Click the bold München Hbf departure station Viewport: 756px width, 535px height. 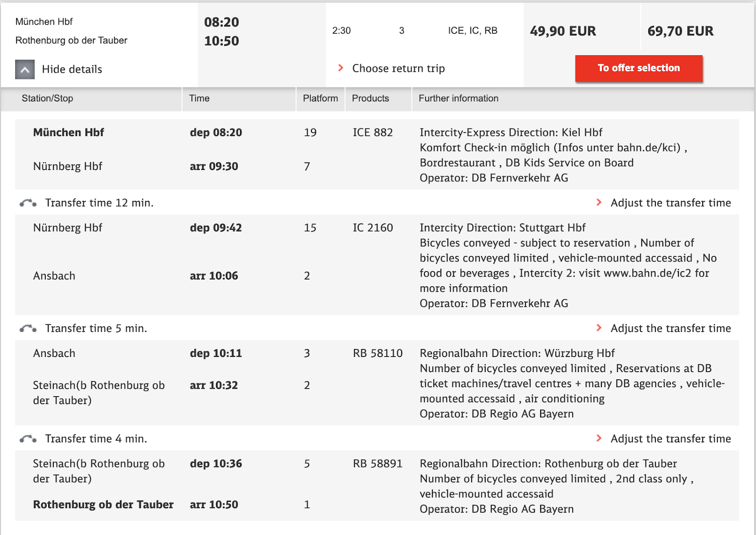pos(69,133)
